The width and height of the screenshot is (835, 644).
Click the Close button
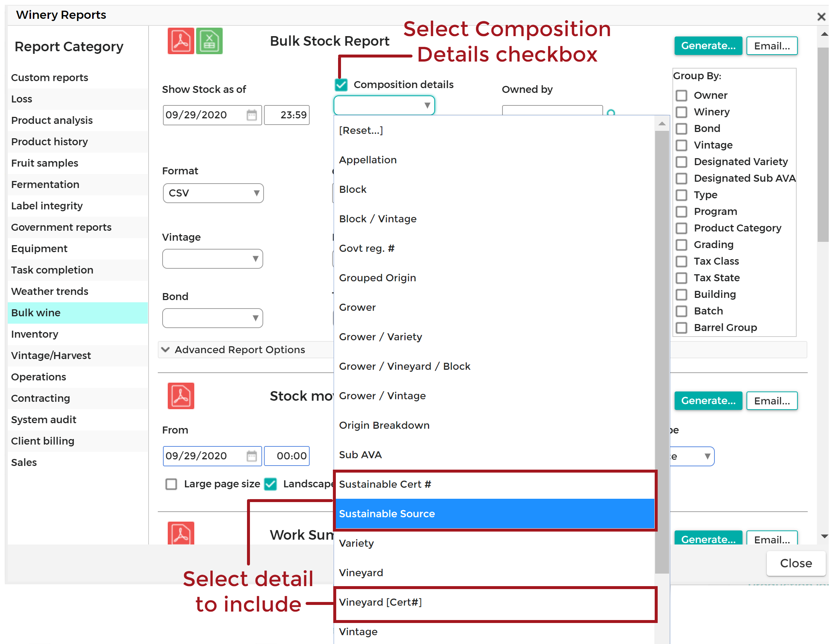coord(796,563)
